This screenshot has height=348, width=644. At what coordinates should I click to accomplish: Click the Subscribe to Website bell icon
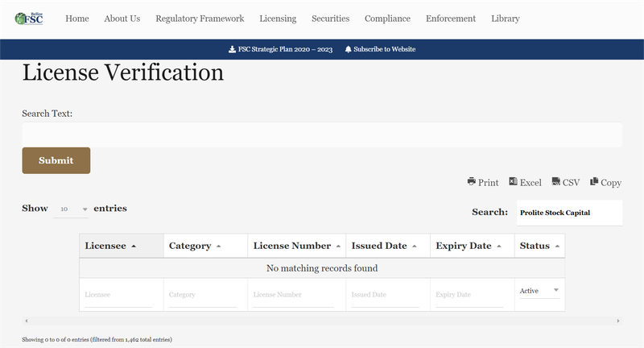tap(348, 49)
